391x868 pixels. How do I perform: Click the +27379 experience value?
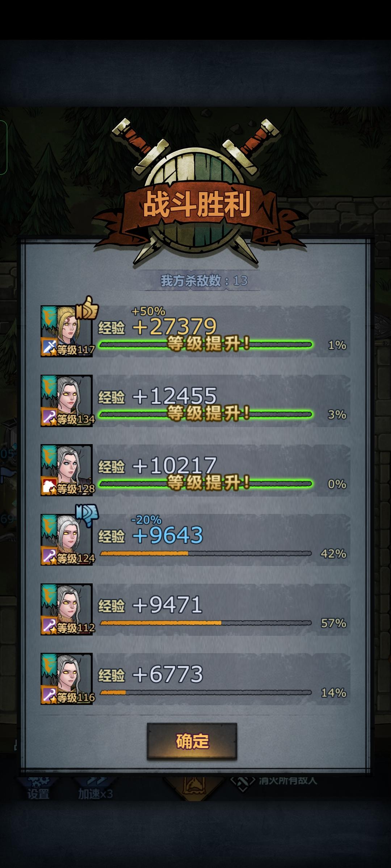175,327
